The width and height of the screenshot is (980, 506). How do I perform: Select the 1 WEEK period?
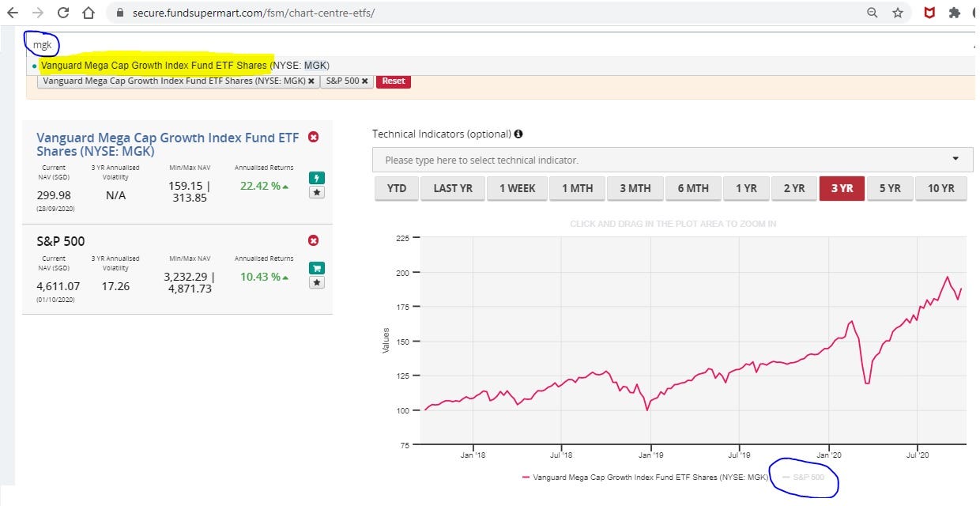(x=517, y=188)
